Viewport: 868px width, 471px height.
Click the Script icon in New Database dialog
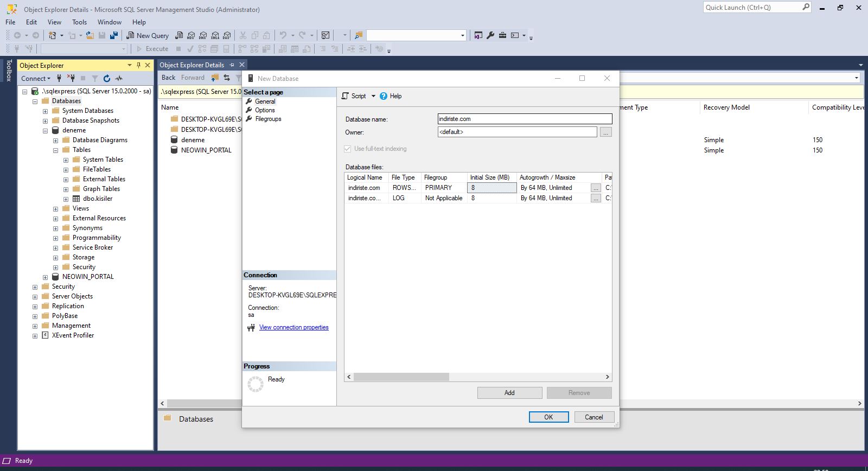click(x=345, y=96)
